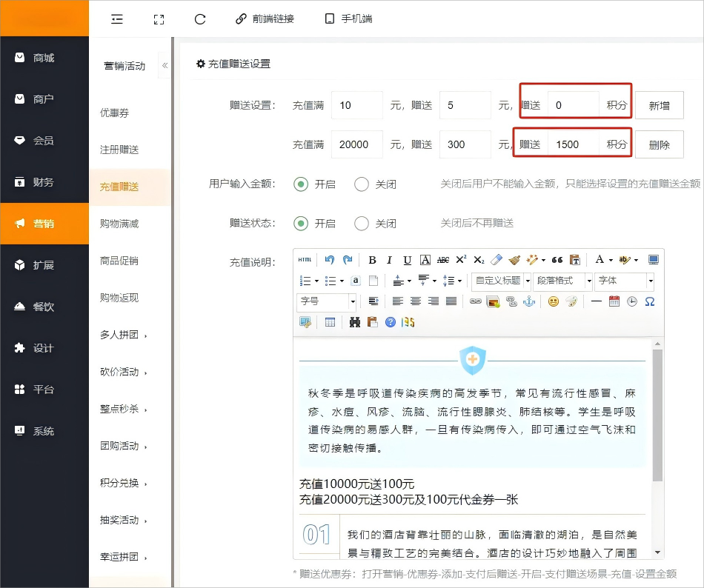Click the insert hyperlink chain icon
Viewport: 704px width, 588px height.
[476, 301]
